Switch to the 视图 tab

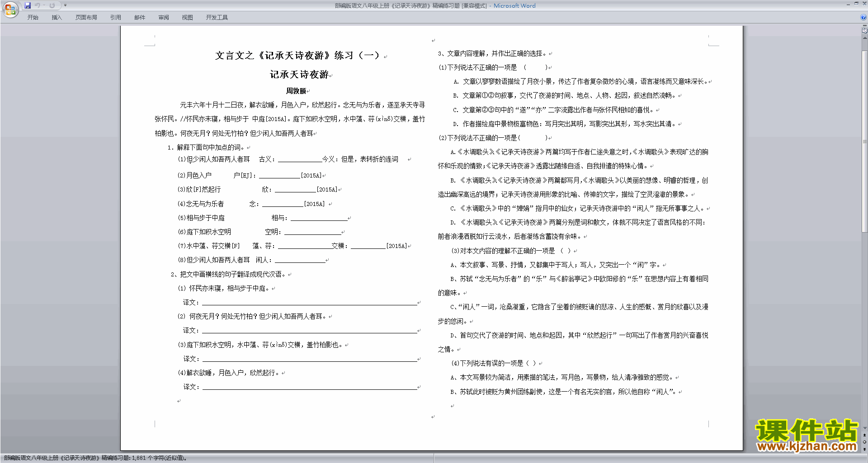pyautogui.click(x=187, y=18)
